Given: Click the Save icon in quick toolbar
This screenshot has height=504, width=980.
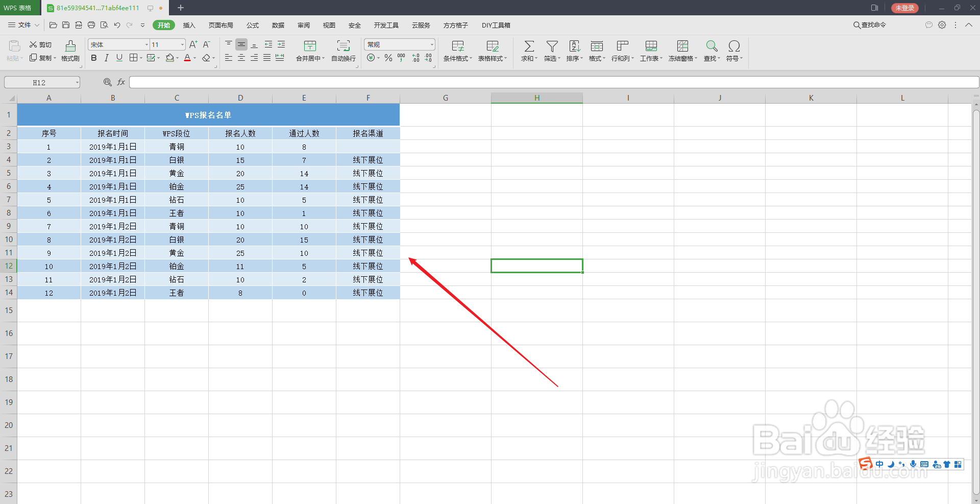Looking at the screenshot, I should pyautogui.click(x=66, y=25).
